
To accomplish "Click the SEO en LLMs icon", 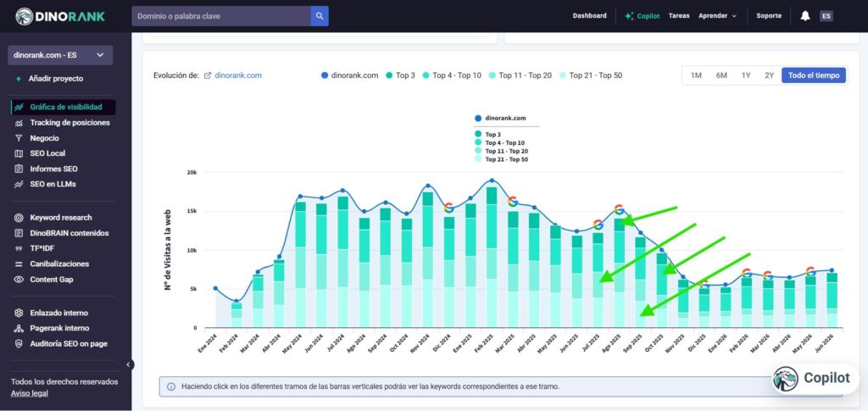I will pyautogui.click(x=19, y=184).
